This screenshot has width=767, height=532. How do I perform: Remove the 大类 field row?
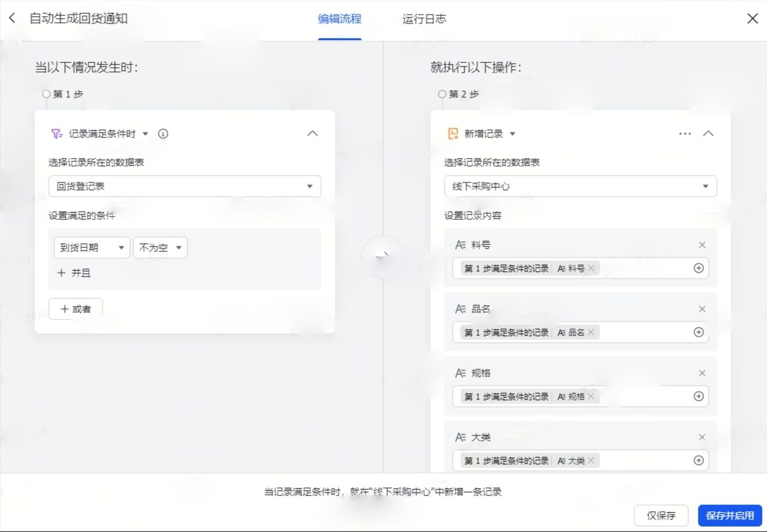(702, 437)
